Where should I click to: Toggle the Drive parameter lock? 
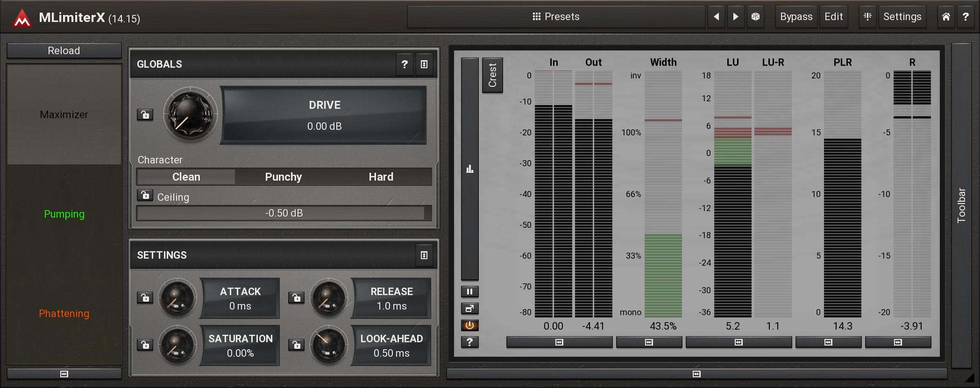pos(145,114)
